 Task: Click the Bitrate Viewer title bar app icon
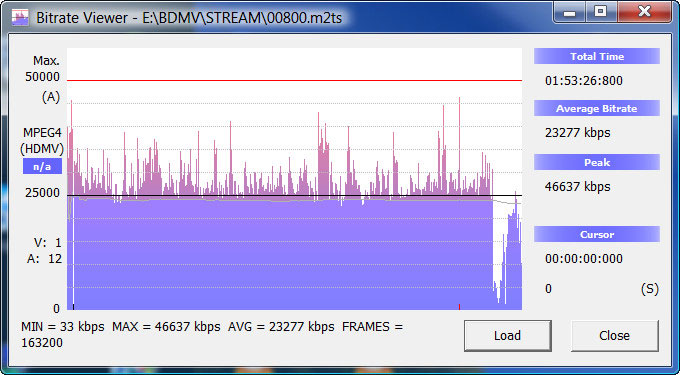point(20,18)
